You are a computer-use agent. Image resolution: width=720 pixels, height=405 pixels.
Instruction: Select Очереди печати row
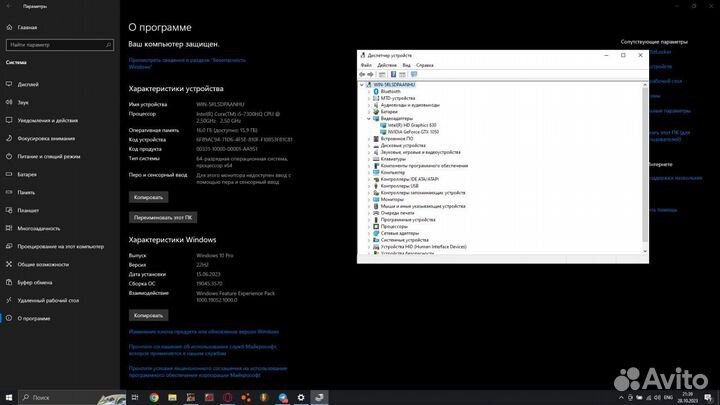(397, 213)
